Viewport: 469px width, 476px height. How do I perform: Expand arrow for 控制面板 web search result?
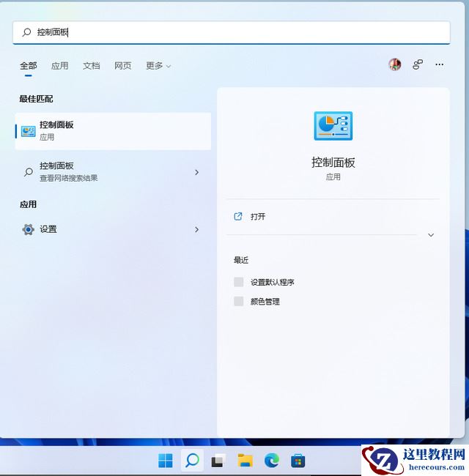point(197,172)
